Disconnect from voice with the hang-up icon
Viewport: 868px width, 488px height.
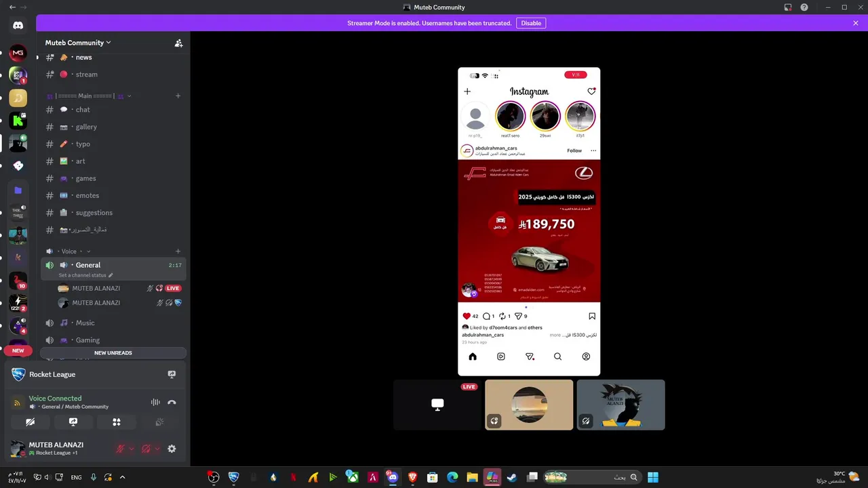[172, 403]
